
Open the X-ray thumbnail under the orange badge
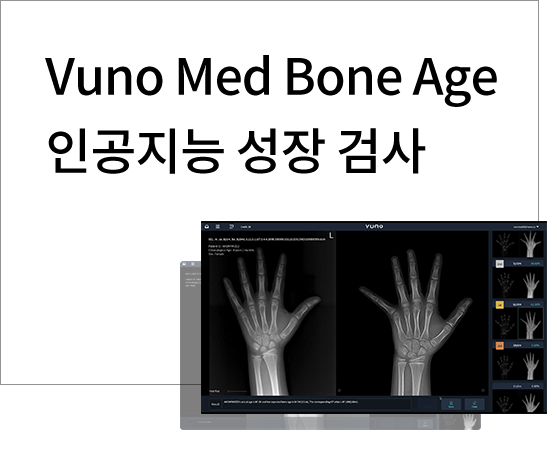coord(531,365)
